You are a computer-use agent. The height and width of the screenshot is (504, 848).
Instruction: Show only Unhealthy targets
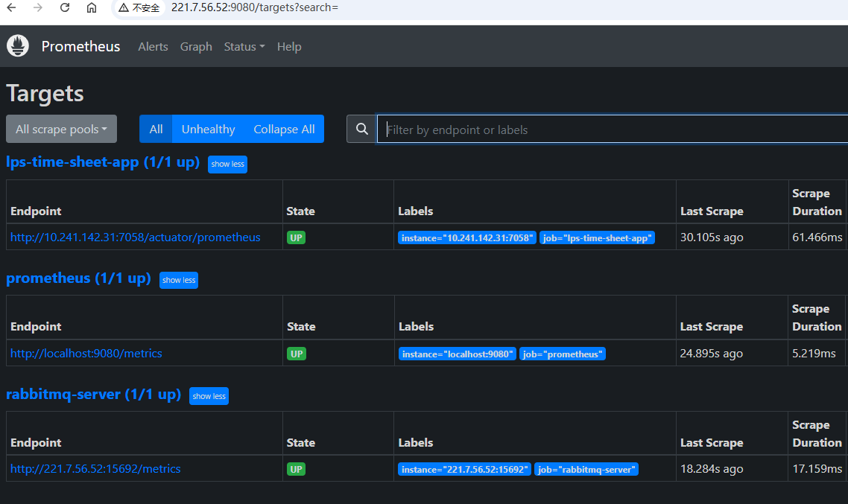[x=208, y=129]
